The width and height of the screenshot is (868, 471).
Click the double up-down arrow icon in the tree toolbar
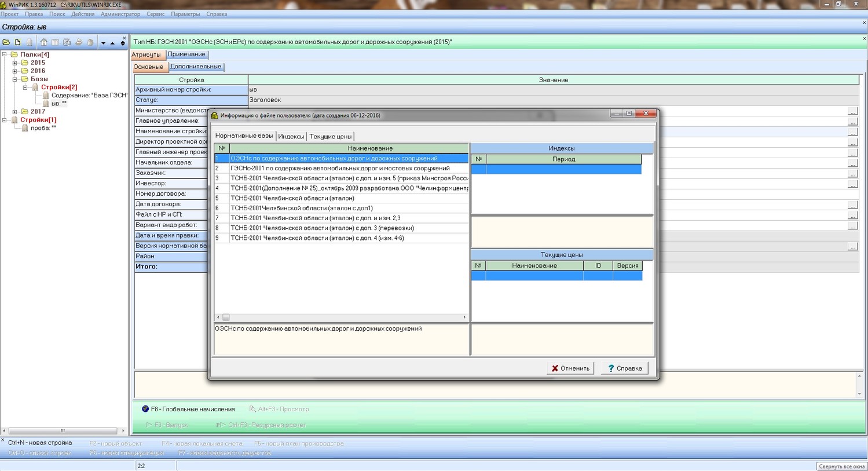point(123,43)
